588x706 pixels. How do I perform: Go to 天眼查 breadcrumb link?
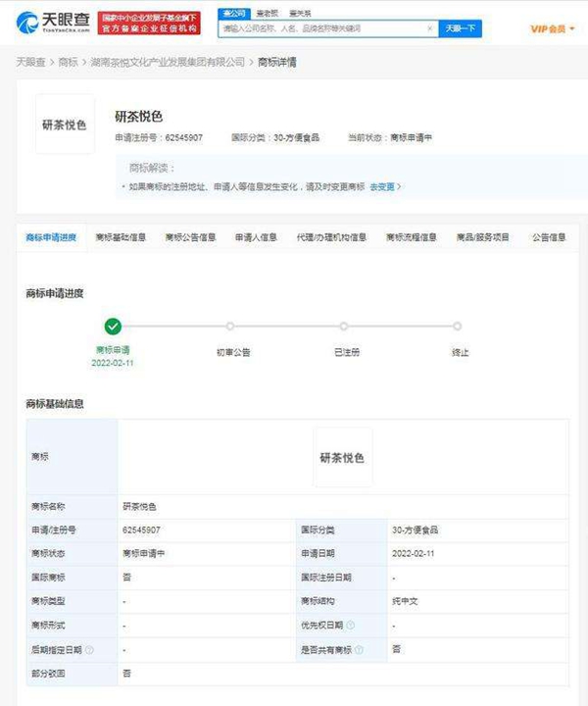(30, 62)
